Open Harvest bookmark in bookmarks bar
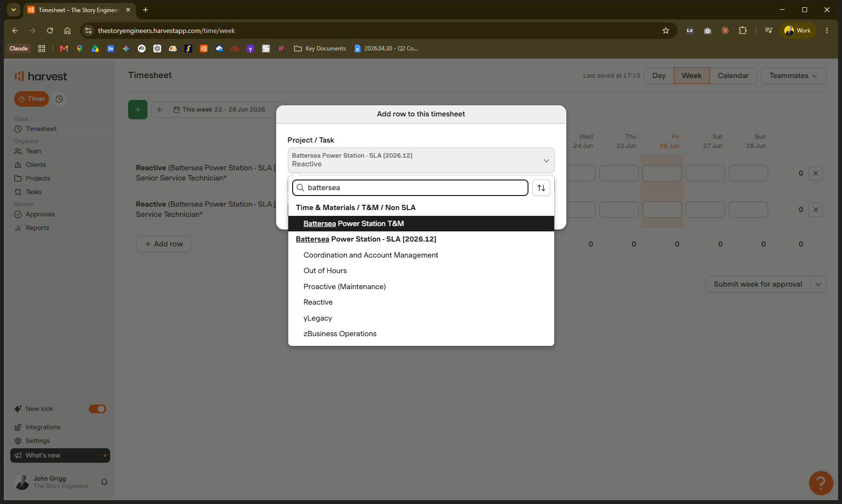The image size is (842, 504). [204, 49]
